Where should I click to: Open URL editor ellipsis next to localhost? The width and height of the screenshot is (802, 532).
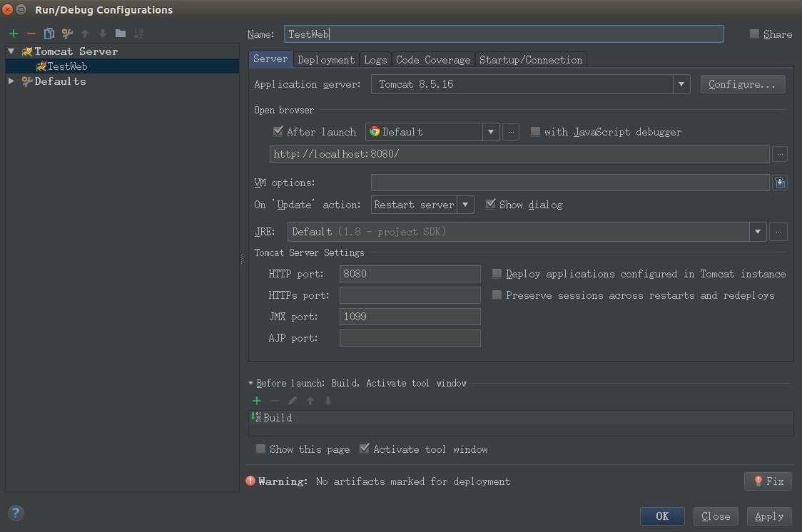pyautogui.click(x=779, y=154)
